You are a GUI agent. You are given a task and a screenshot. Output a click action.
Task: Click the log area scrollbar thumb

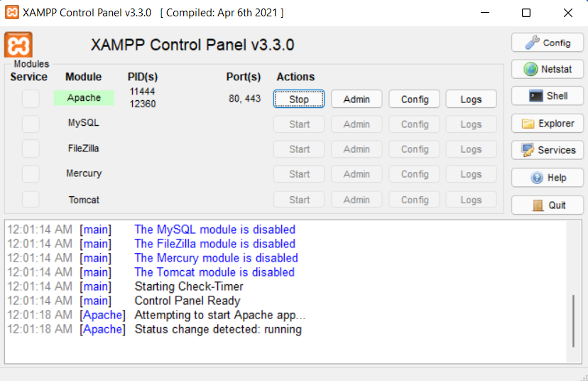click(x=573, y=321)
